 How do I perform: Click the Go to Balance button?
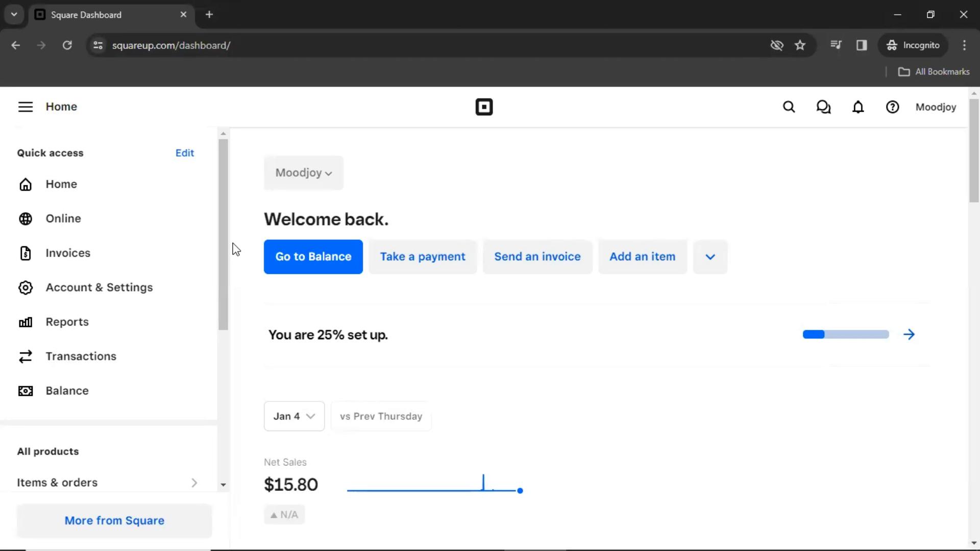coord(313,256)
